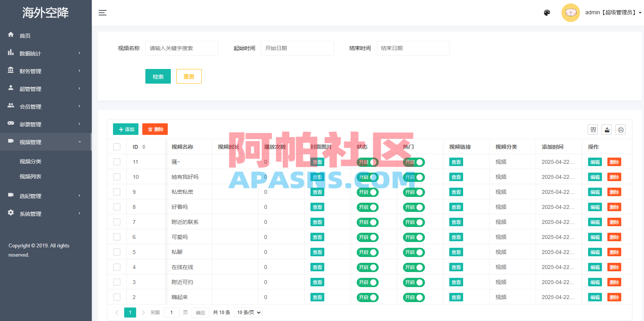
Task: Select 彩票管理 in the sidebar
Action: click(30, 124)
